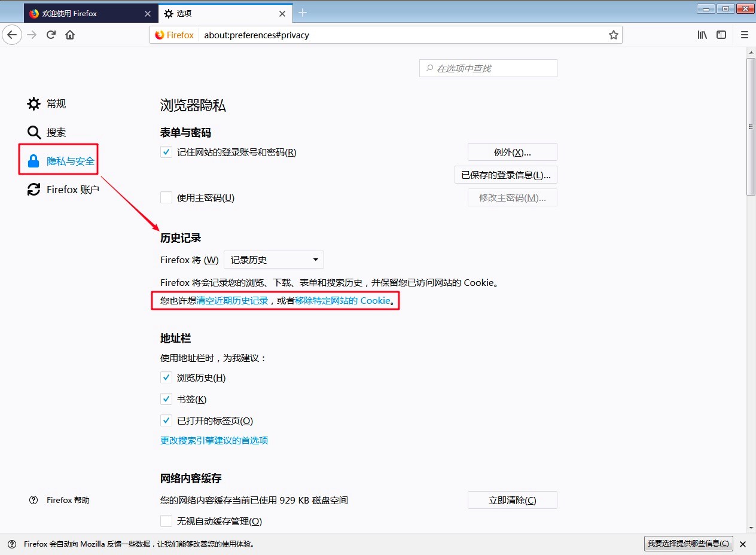Enable 使用主密码 checkbox

pyautogui.click(x=166, y=197)
